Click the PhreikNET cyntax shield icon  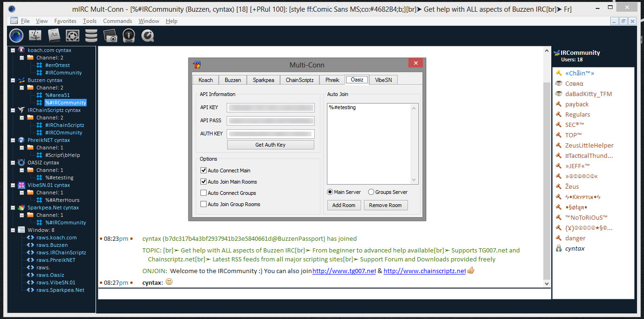(22, 140)
